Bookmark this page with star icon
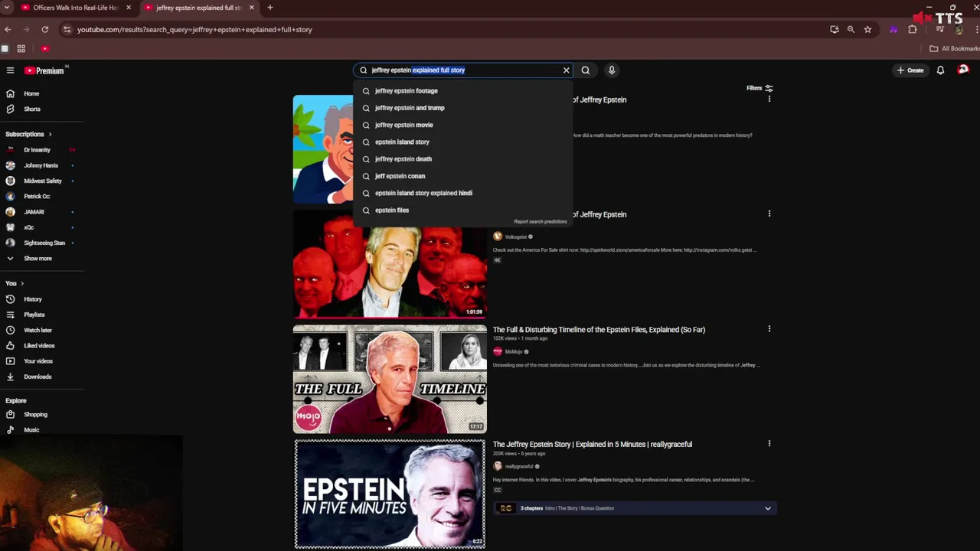Image resolution: width=980 pixels, height=551 pixels. 867,30
